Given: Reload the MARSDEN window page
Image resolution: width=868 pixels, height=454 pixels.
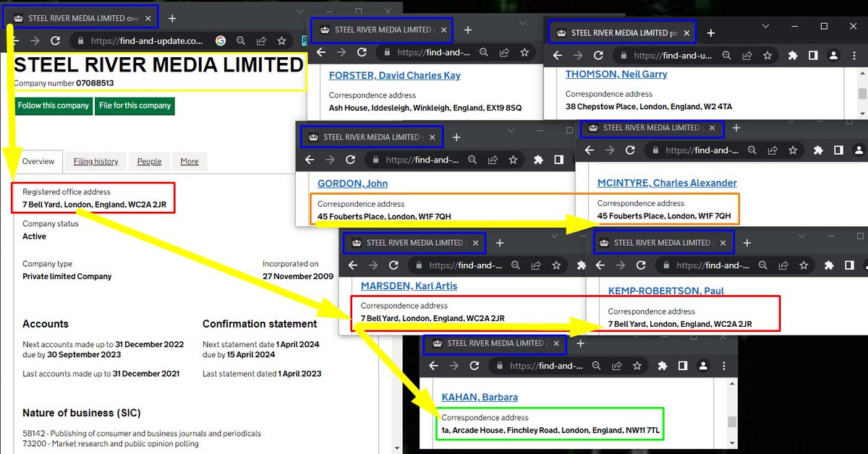Looking at the screenshot, I should click(x=394, y=265).
